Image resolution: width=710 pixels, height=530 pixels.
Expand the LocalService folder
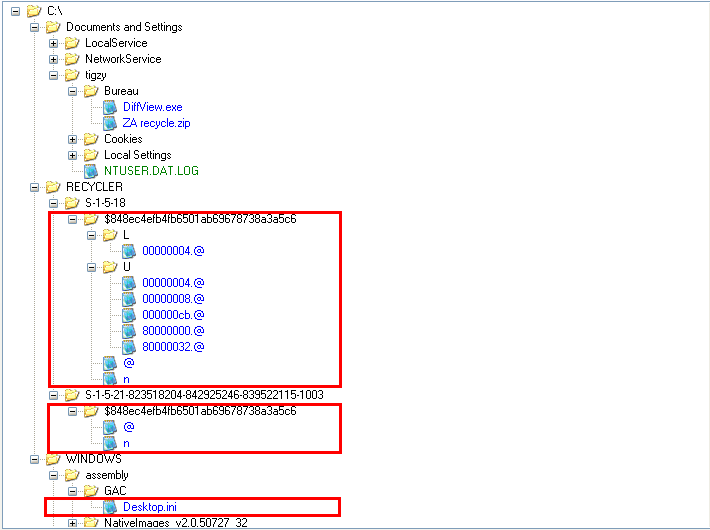[x=54, y=43]
